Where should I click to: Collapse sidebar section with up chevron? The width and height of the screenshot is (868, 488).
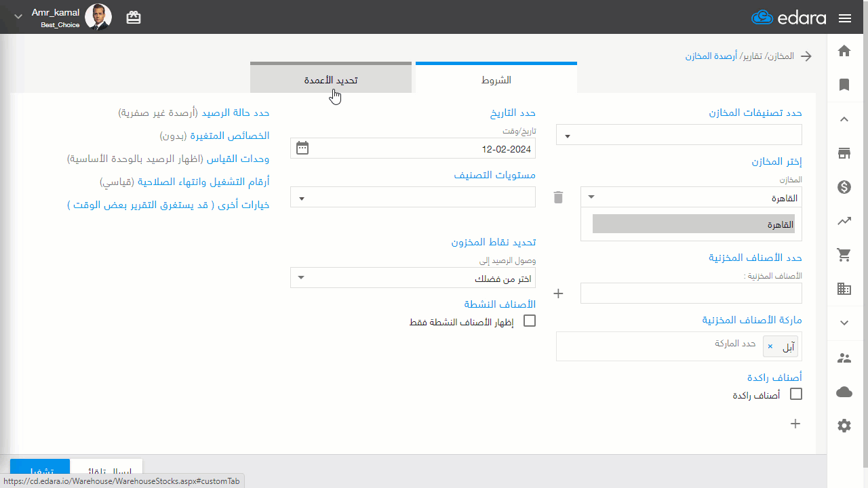844,119
